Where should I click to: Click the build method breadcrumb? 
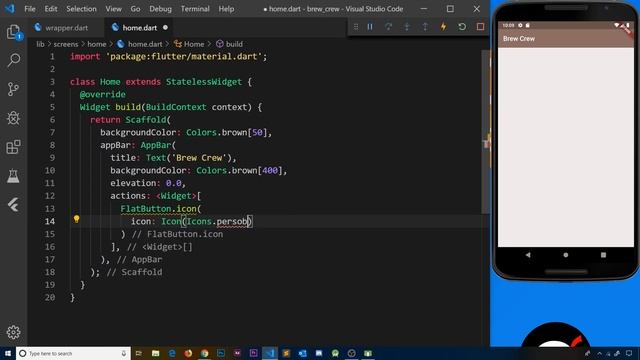234,44
